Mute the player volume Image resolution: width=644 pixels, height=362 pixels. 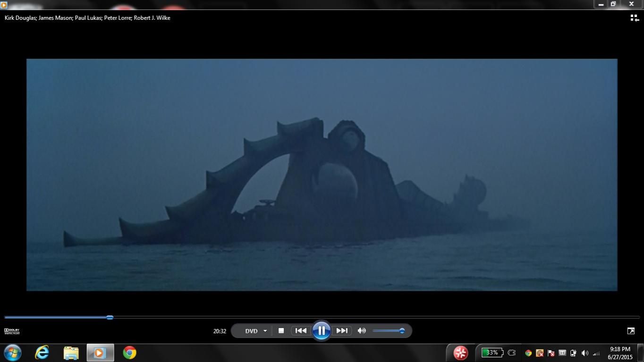coord(362,331)
